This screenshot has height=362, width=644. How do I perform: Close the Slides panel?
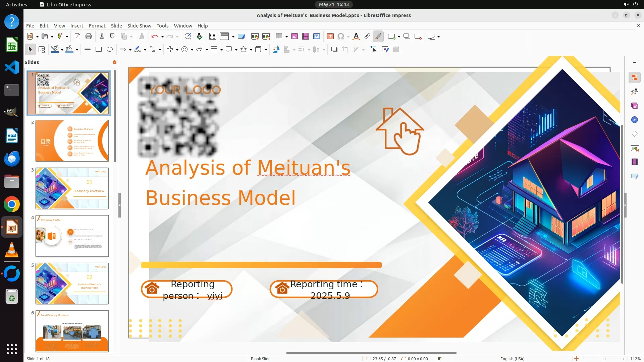[x=114, y=62]
